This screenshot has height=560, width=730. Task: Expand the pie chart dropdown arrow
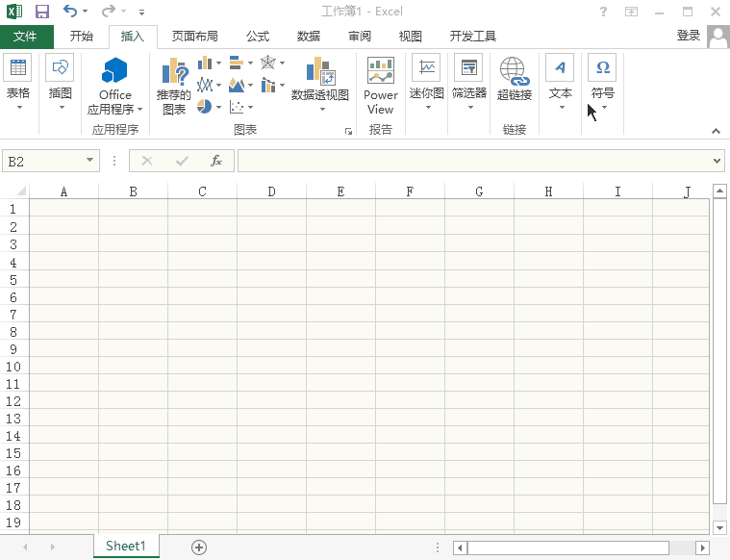(218, 107)
